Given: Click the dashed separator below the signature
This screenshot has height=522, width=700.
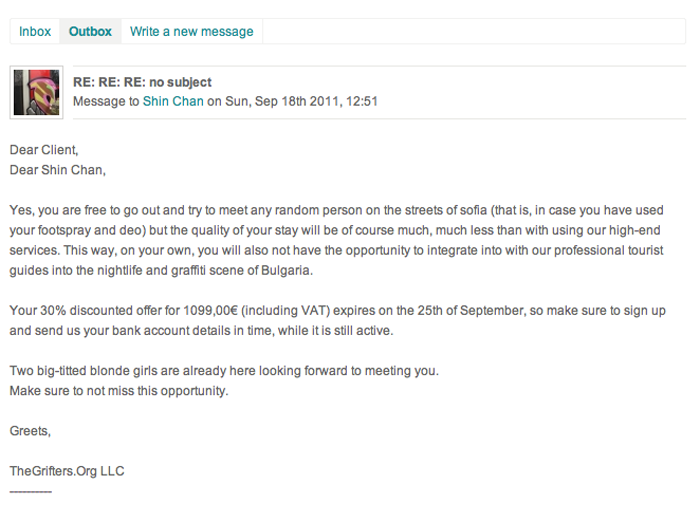Looking at the screenshot, I should pos(30,491).
